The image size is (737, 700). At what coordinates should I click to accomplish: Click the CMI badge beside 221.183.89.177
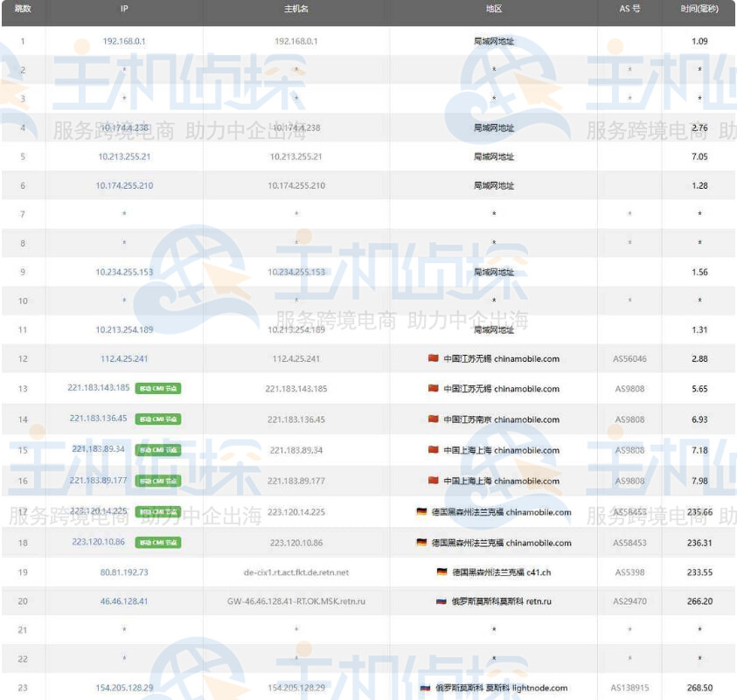[x=158, y=481]
